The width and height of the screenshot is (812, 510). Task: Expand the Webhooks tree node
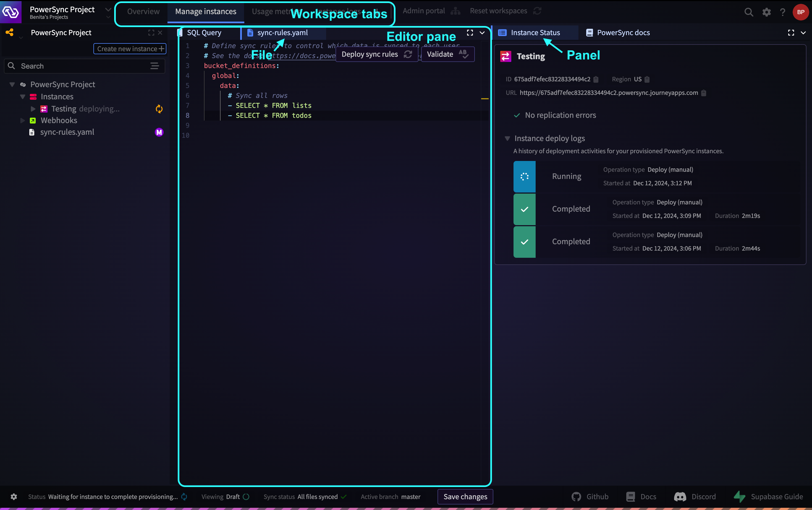coord(23,120)
